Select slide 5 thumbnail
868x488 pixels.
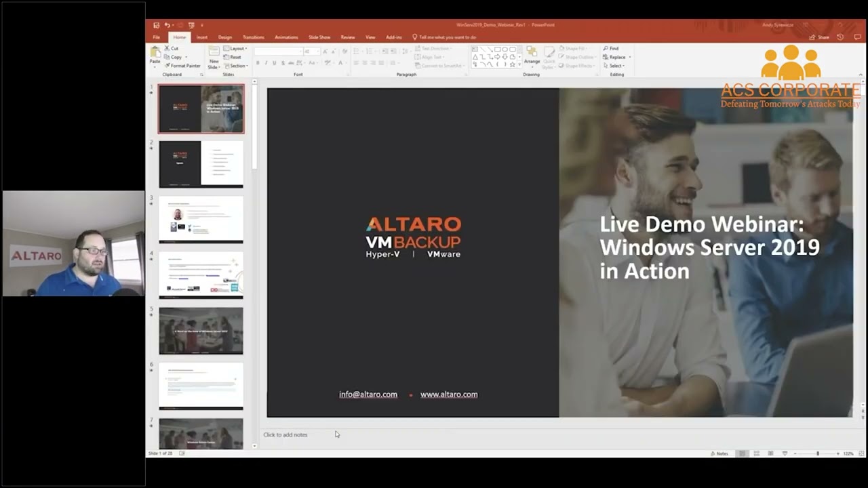(x=201, y=331)
